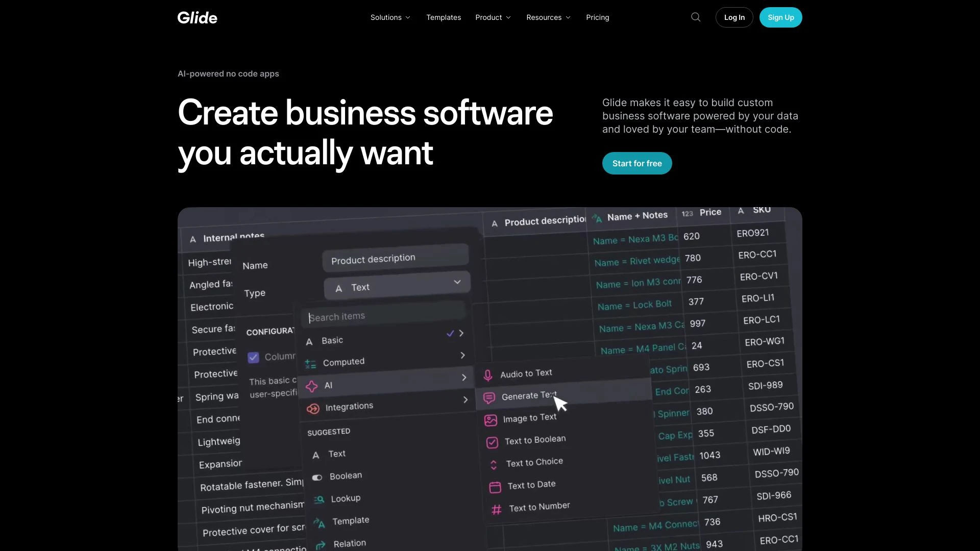Check the Boolean field option
The height and width of the screenshot is (551, 980).
pos(345,475)
